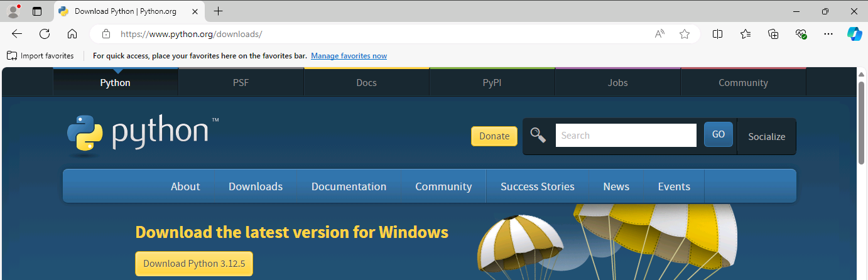Open the About navigation menu
This screenshot has width=868, height=280.
click(x=185, y=186)
